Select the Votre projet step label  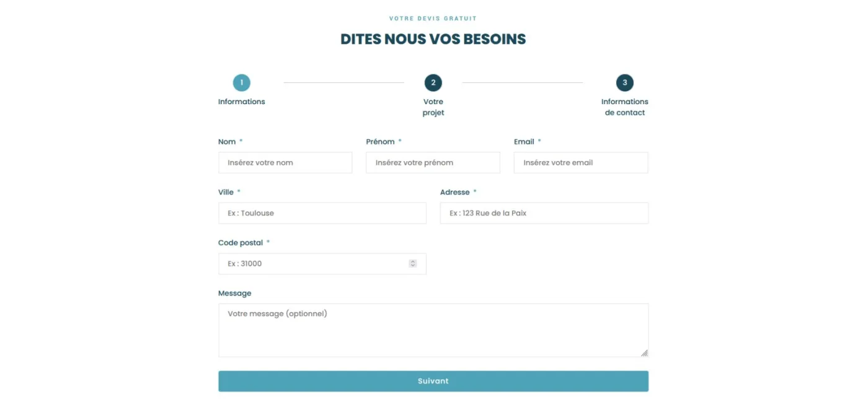[x=433, y=107]
